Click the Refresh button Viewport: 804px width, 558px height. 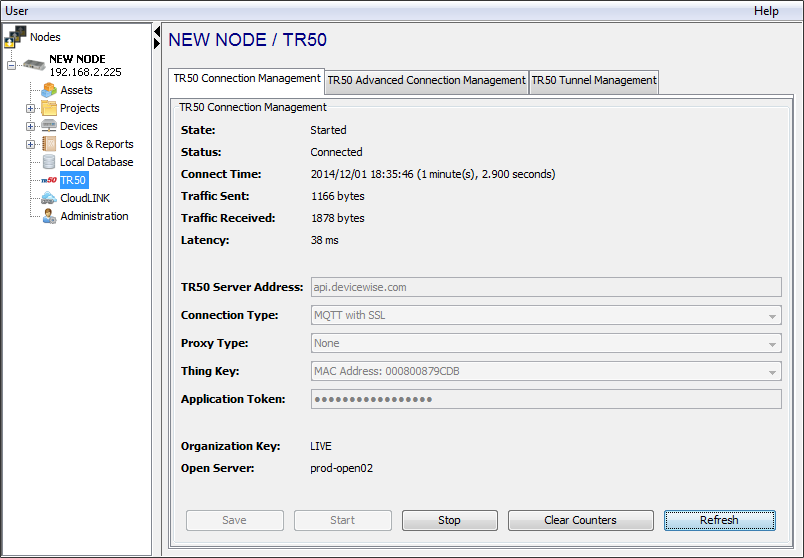point(719,520)
